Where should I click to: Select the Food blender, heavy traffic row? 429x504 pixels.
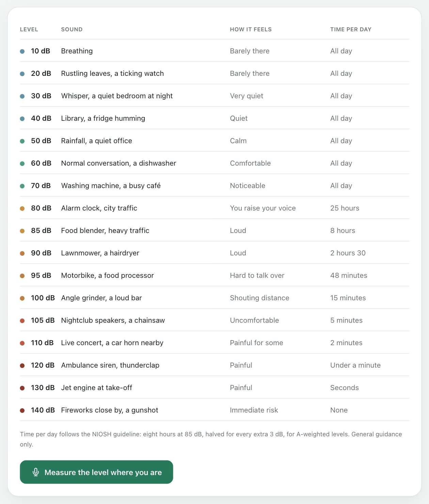pos(214,230)
